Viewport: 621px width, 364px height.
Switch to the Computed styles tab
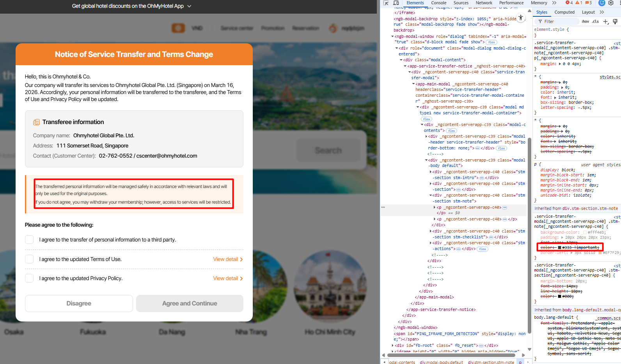pyautogui.click(x=564, y=12)
